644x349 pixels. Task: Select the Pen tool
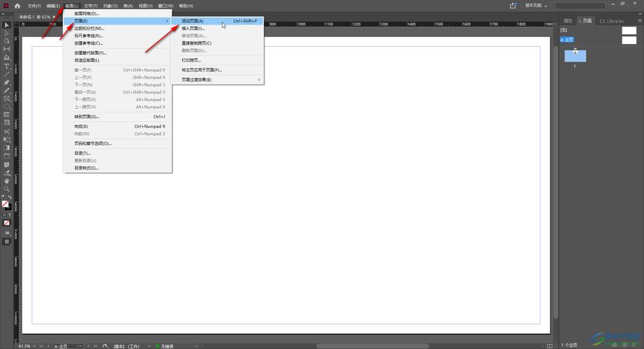coord(6,82)
